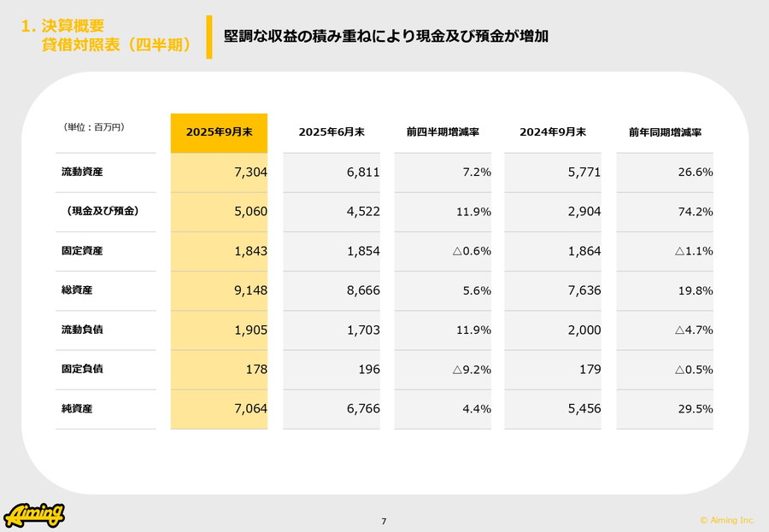
Task: Click the 前四半期増減率 column header
Action: tap(443, 132)
